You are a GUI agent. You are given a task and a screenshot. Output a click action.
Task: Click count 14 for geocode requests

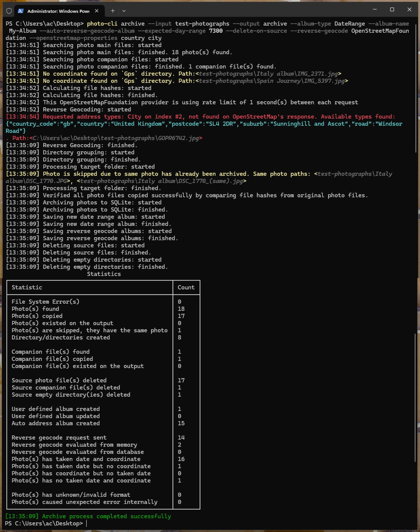point(181,438)
